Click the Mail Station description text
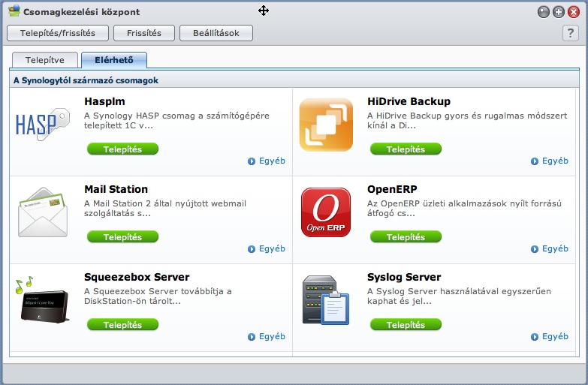 coord(165,208)
